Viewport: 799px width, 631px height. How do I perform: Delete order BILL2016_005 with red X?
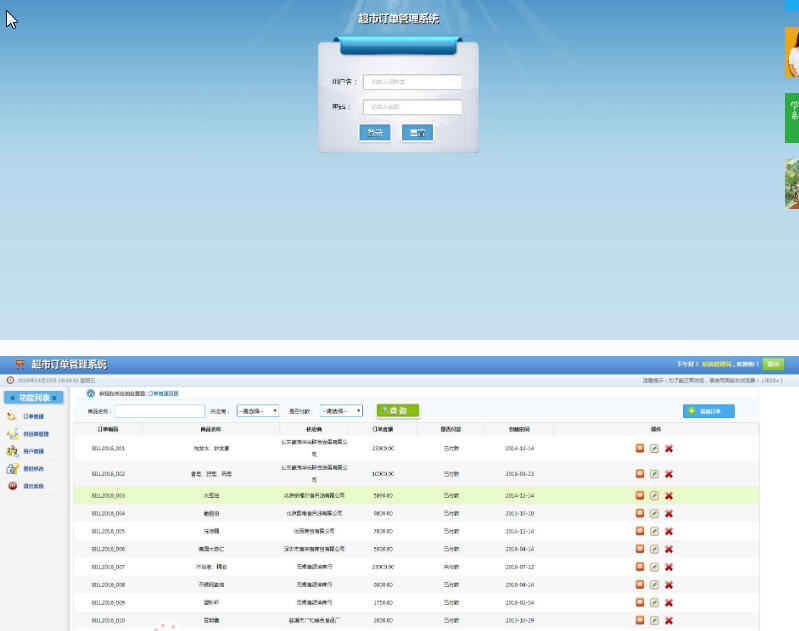point(669,531)
